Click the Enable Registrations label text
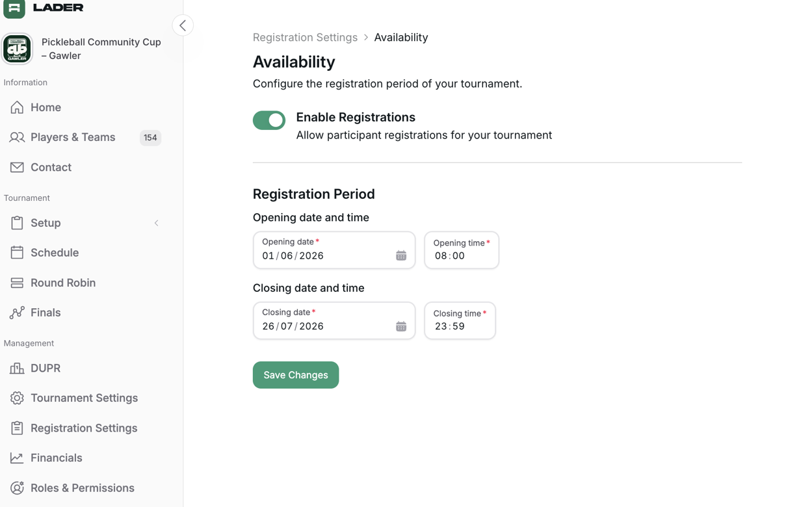812x507 pixels. pos(356,117)
